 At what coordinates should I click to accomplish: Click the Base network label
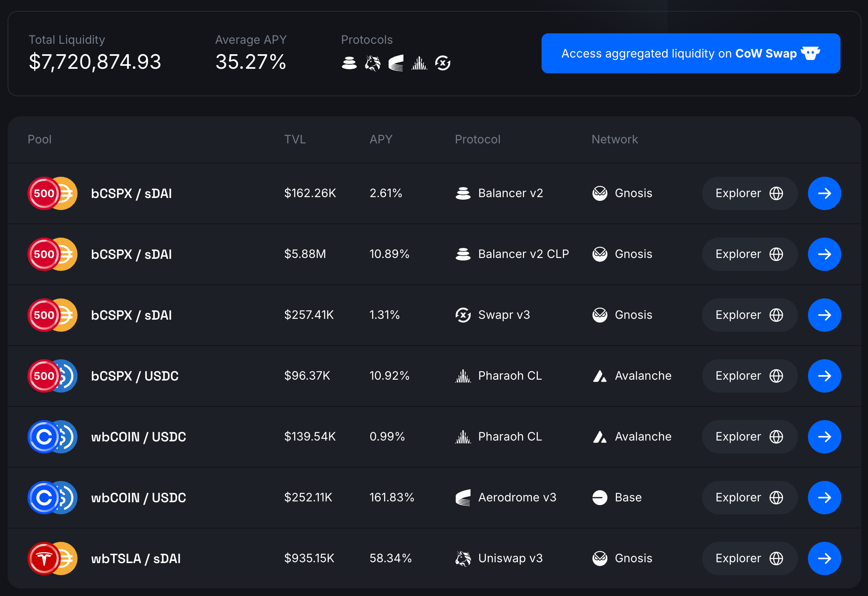[x=628, y=498]
